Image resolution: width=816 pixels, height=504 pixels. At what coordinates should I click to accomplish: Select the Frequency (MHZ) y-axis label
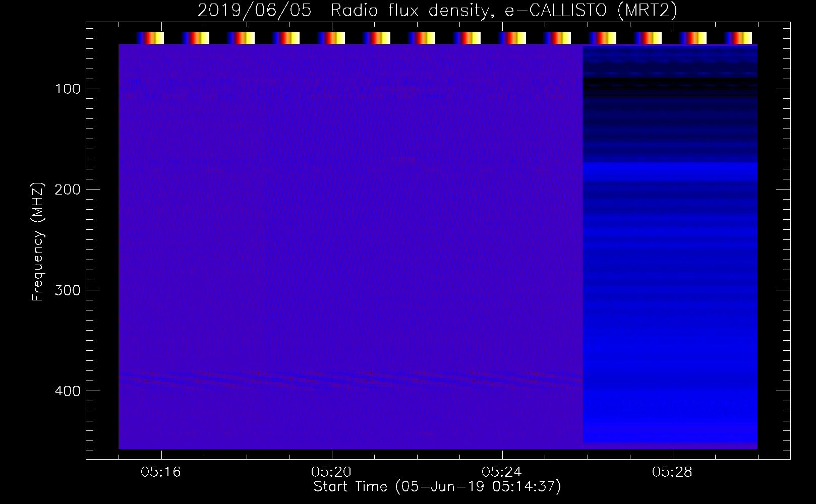click(38, 242)
